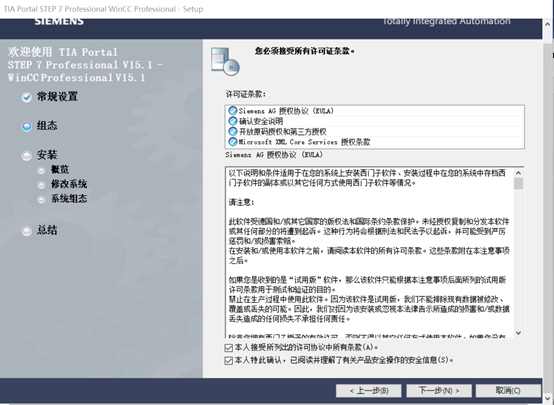Select Siemens AG 授权协议 (EULA) in license list
Viewport: 554px width, 405px height.
[374, 111]
